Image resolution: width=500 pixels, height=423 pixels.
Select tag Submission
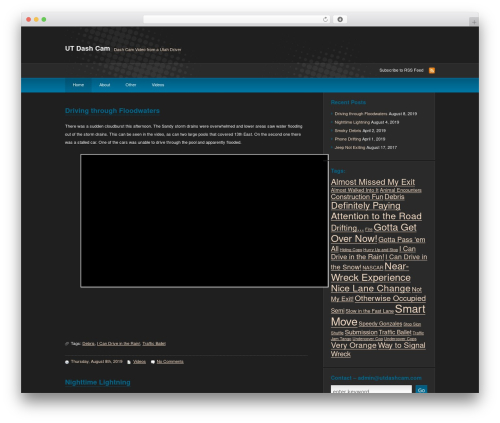(361, 333)
